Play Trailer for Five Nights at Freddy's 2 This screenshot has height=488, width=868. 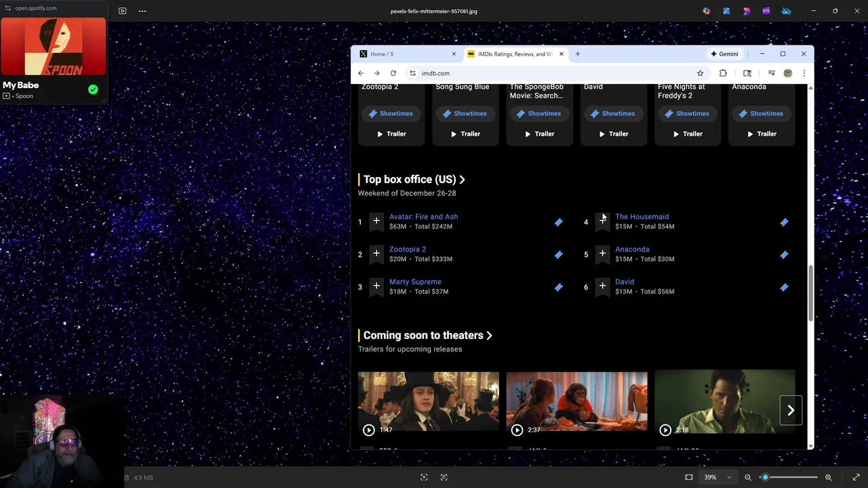(x=686, y=134)
